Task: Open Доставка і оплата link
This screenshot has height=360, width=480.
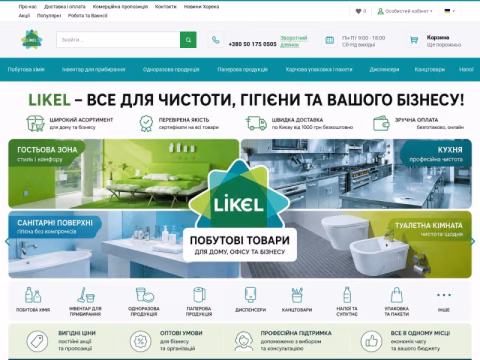Action: (x=65, y=7)
